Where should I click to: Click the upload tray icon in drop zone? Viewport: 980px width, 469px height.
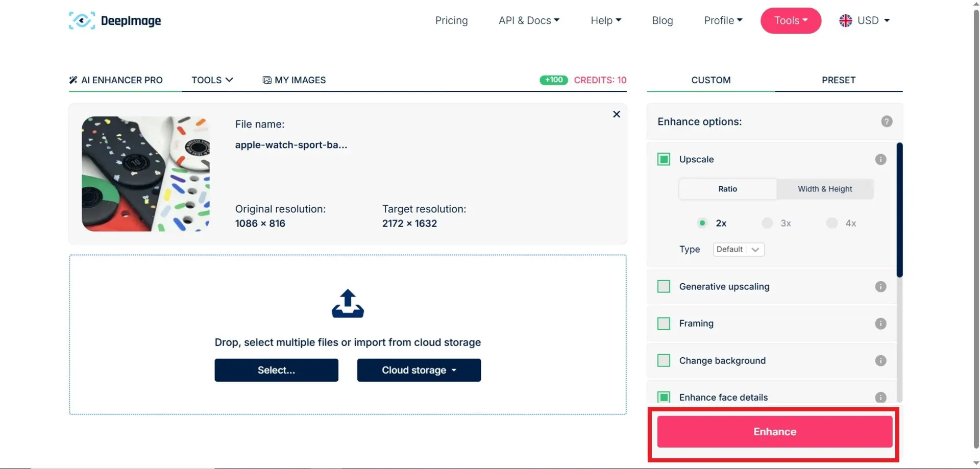point(348,304)
